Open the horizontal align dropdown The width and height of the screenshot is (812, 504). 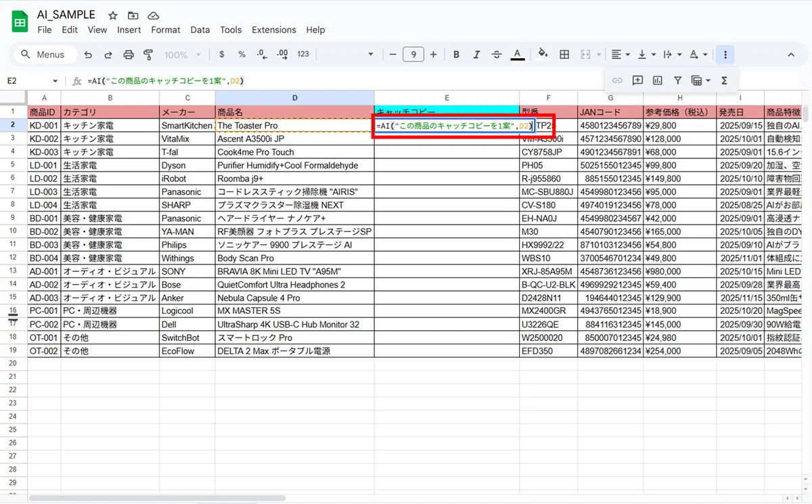pyautogui.click(x=621, y=55)
